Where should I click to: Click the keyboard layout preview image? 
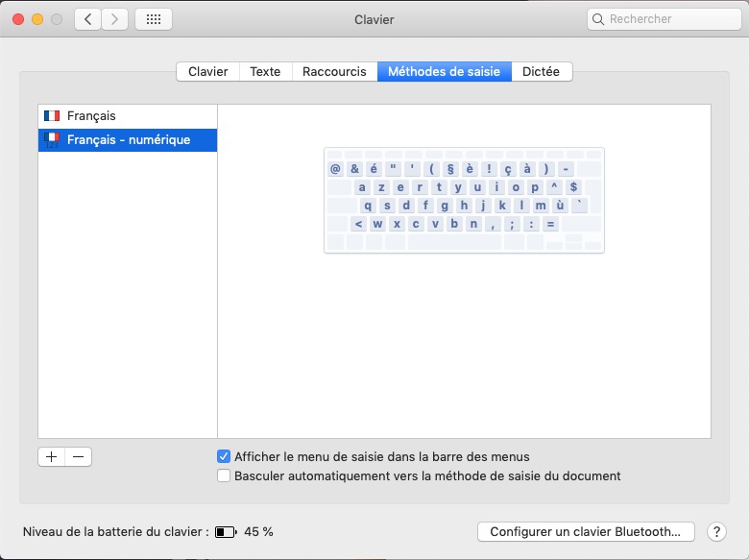(465, 200)
